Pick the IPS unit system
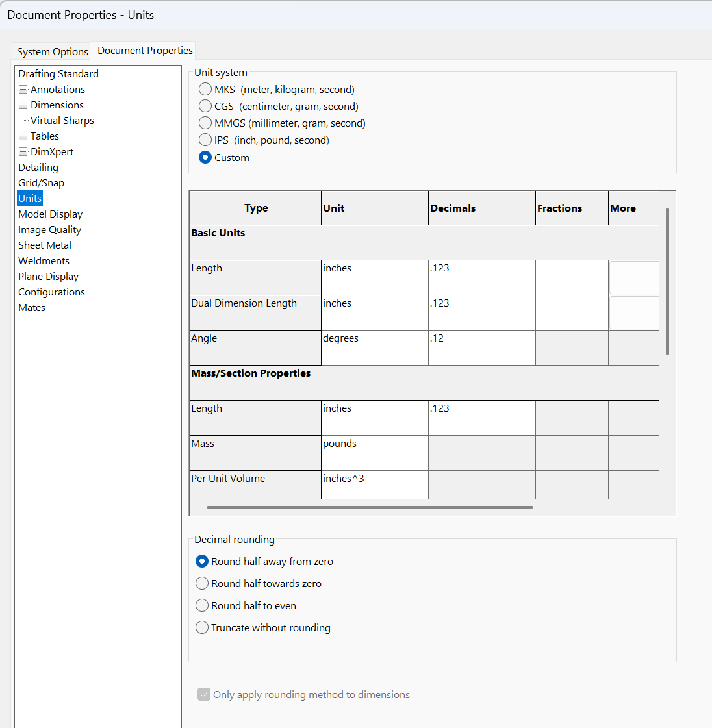Image resolution: width=712 pixels, height=728 pixels. 205,140
